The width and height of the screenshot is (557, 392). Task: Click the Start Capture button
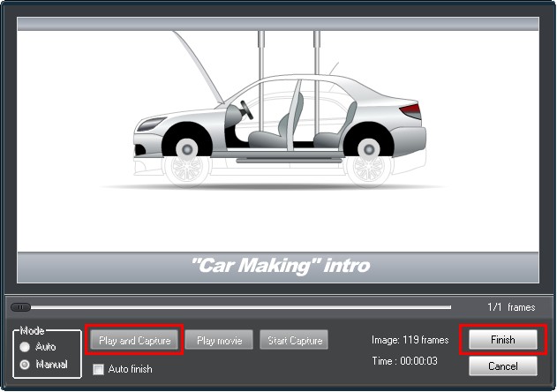tap(294, 340)
